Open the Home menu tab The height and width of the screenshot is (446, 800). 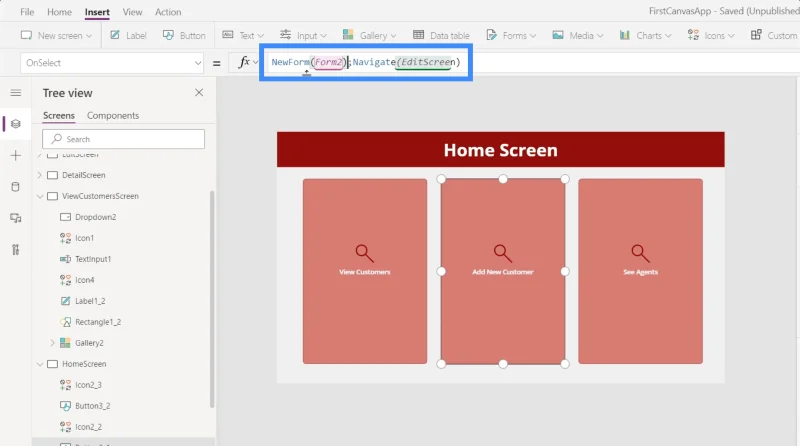[x=59, y=12]
